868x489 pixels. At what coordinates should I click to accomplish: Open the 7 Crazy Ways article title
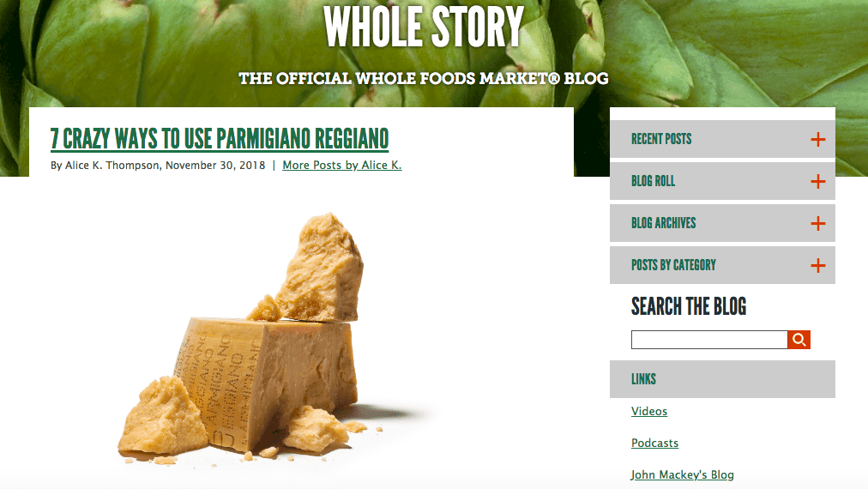tap(220, 139)
